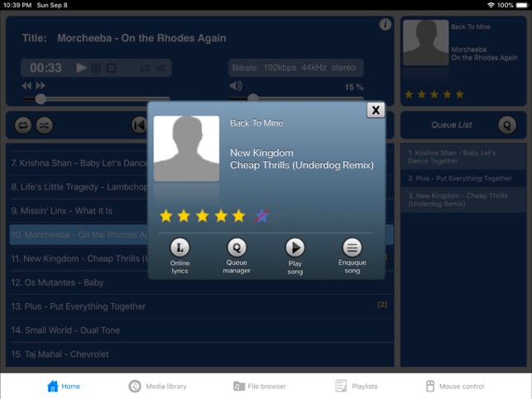Close the song info popup

pos(376,110)
